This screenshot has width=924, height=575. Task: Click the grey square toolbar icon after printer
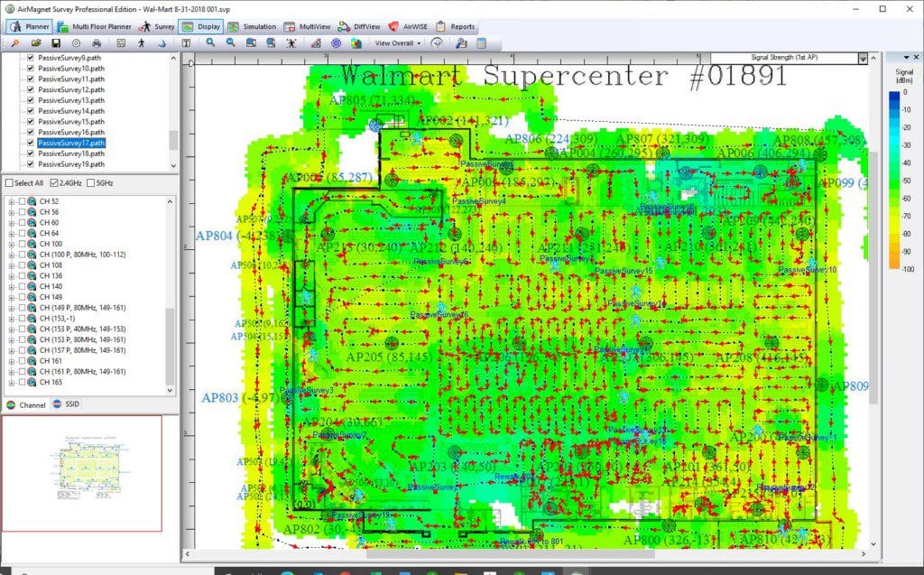(x=121, y=43)
